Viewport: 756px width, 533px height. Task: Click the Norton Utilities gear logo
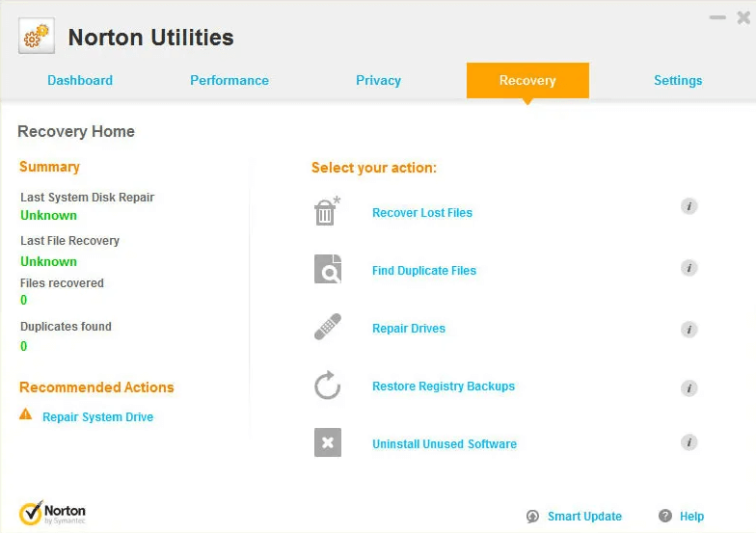pos(37,38)
